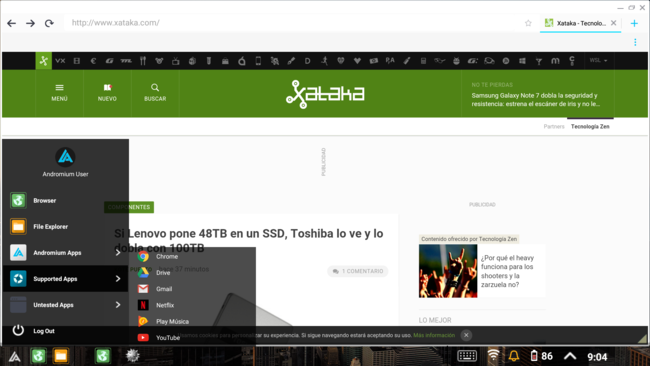The image size is (650, 366).
Task: Open the Windows logo network site icon
Action: [522, 61]
